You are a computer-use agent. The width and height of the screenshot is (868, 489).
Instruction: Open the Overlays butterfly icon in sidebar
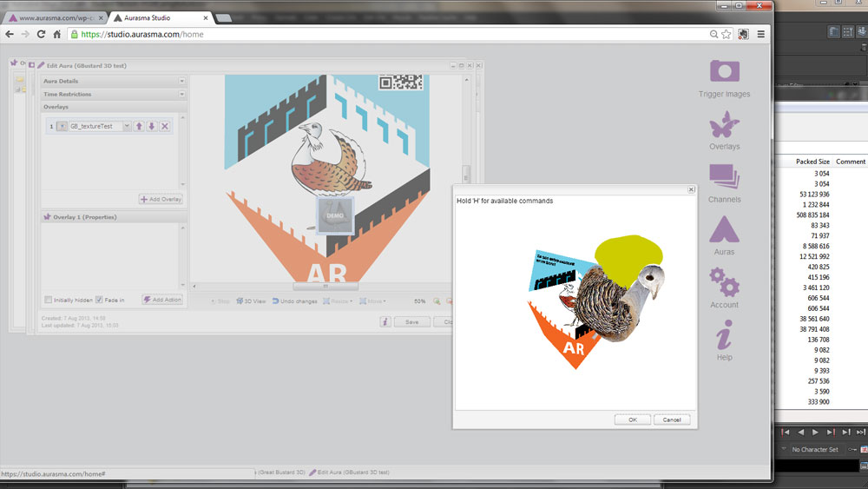pos(724,127)
